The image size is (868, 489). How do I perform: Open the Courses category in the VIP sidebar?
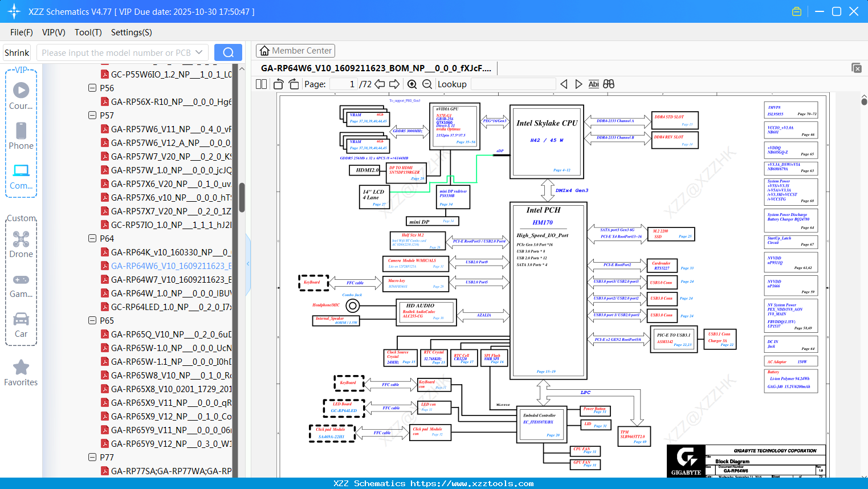(x=21, y=96)
